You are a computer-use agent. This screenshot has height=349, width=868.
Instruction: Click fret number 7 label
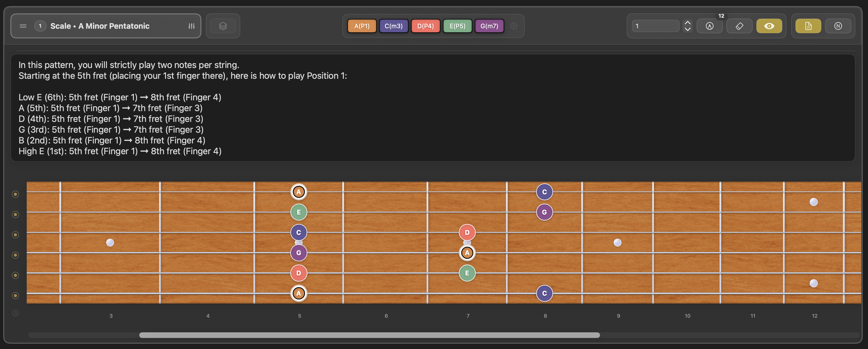pyautogui.click(x=468, y=316)
